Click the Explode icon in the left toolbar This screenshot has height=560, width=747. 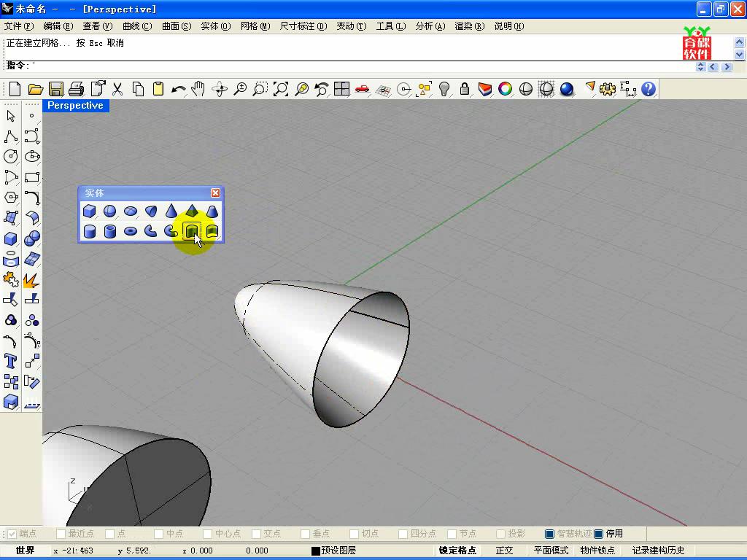click(31, 279)
